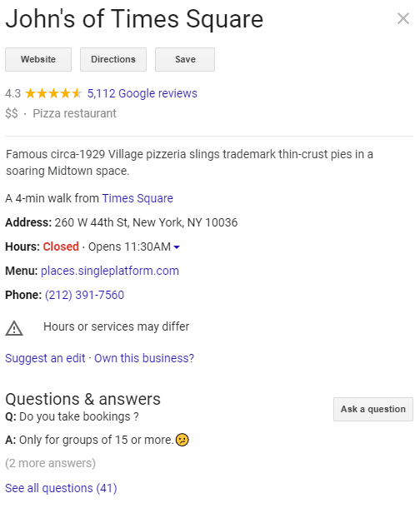Expand the 2 more answers text

tap(51, 463)
